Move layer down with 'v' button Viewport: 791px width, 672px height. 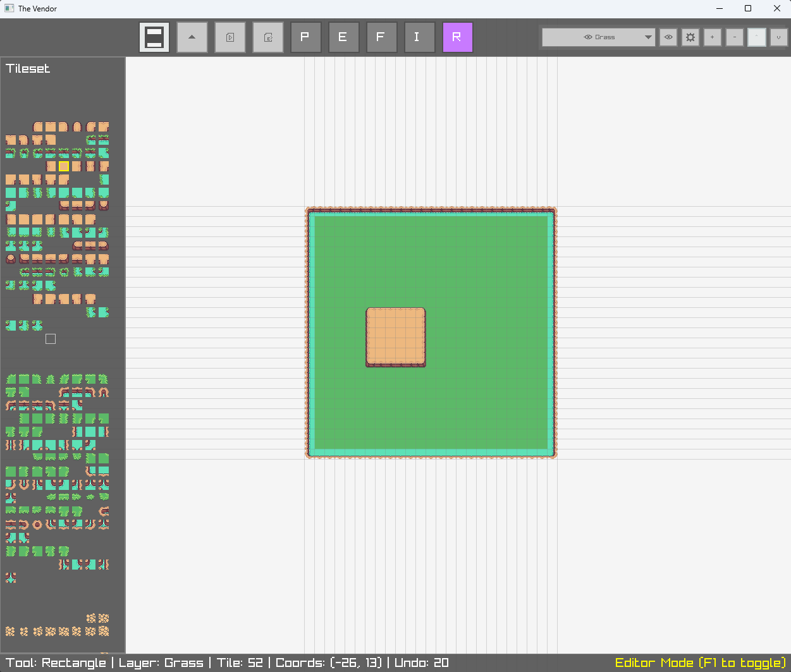(x=779, y=37)
